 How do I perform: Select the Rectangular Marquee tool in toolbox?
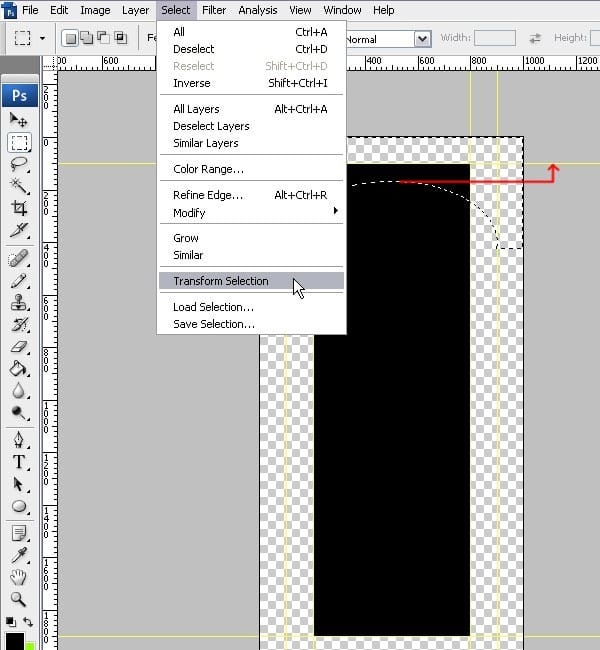19,143
